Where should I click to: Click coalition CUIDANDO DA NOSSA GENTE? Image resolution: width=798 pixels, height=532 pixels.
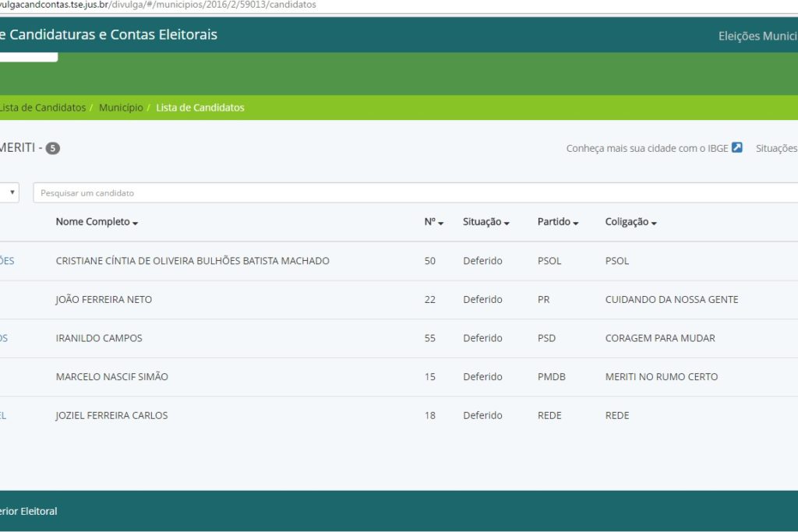pyautogui.click(x=671, y=300)
